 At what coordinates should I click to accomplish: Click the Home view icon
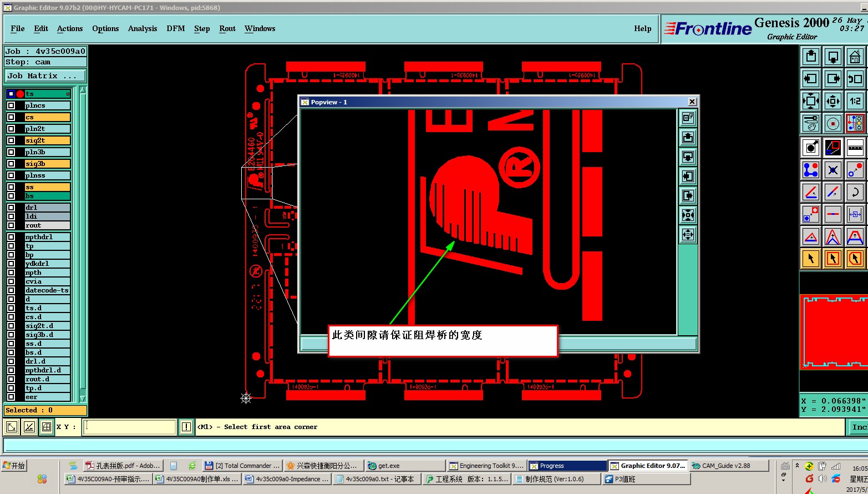click(855, 56)
